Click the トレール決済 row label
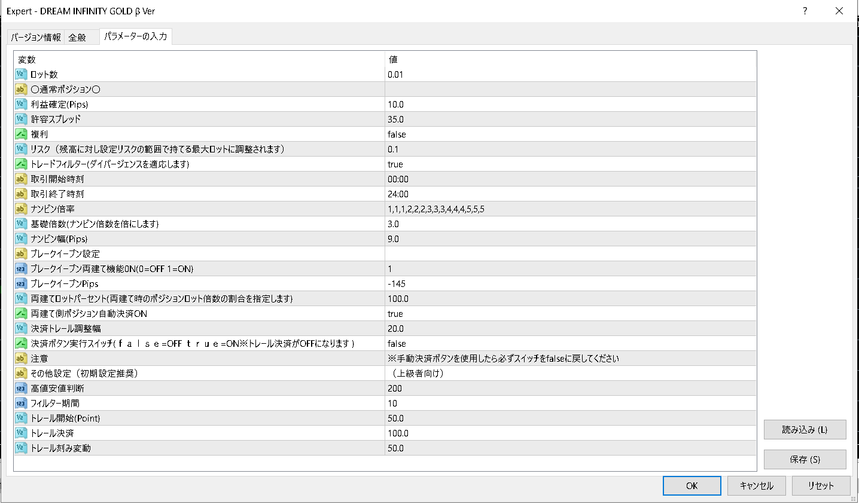 [52, 433]
